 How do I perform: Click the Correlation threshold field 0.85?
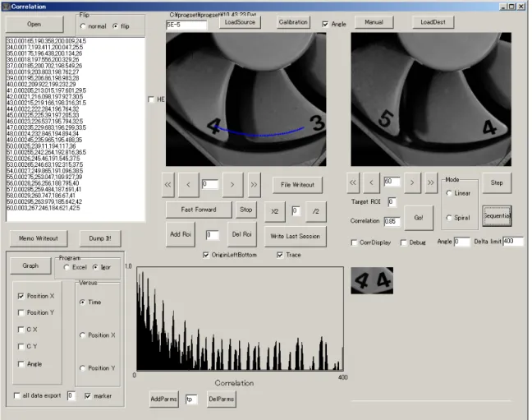point(392,221)
